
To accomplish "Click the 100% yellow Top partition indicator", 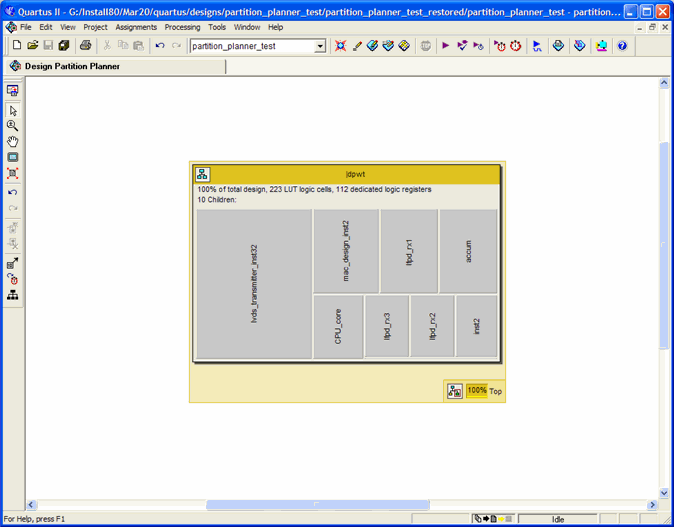I will (x=477, y=391).
